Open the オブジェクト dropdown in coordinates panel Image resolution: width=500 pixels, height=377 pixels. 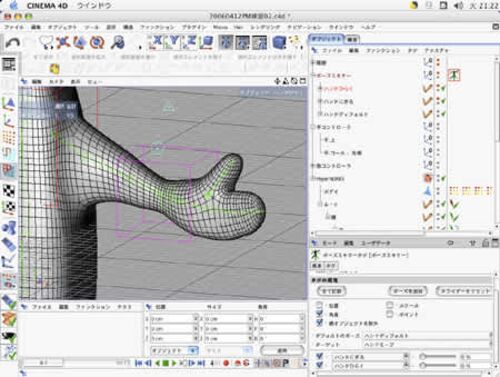(174, 351)
